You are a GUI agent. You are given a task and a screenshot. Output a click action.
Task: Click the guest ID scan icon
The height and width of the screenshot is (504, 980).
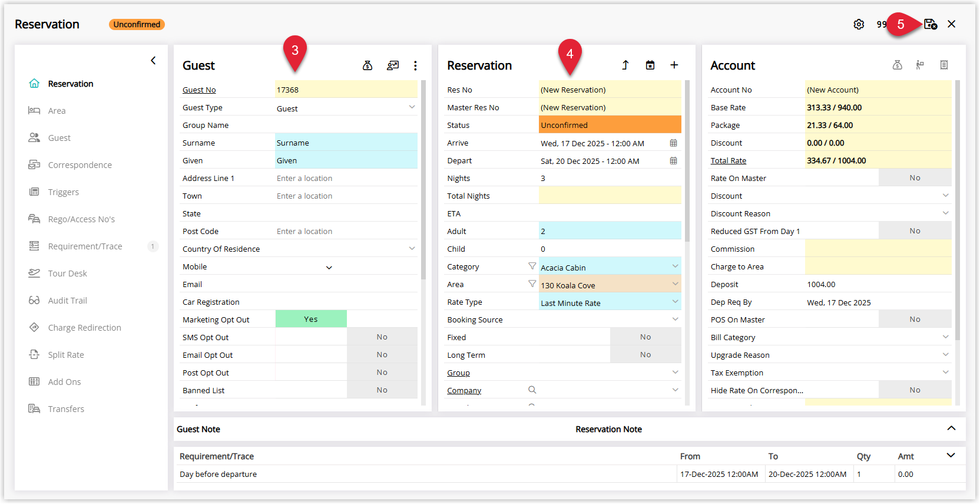[x=393, y=65]
